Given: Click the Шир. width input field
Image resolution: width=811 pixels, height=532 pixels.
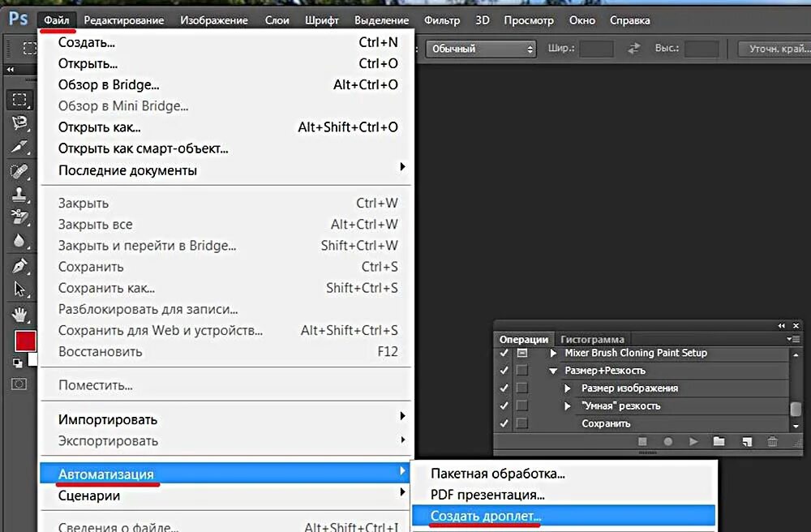Looking at the screenshot, I should click(596, 49).
